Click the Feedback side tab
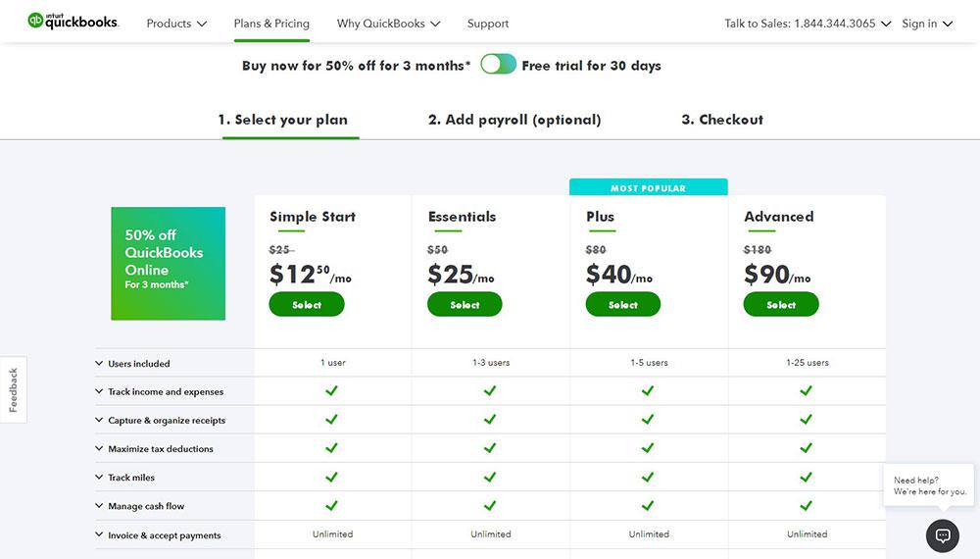 13,389
